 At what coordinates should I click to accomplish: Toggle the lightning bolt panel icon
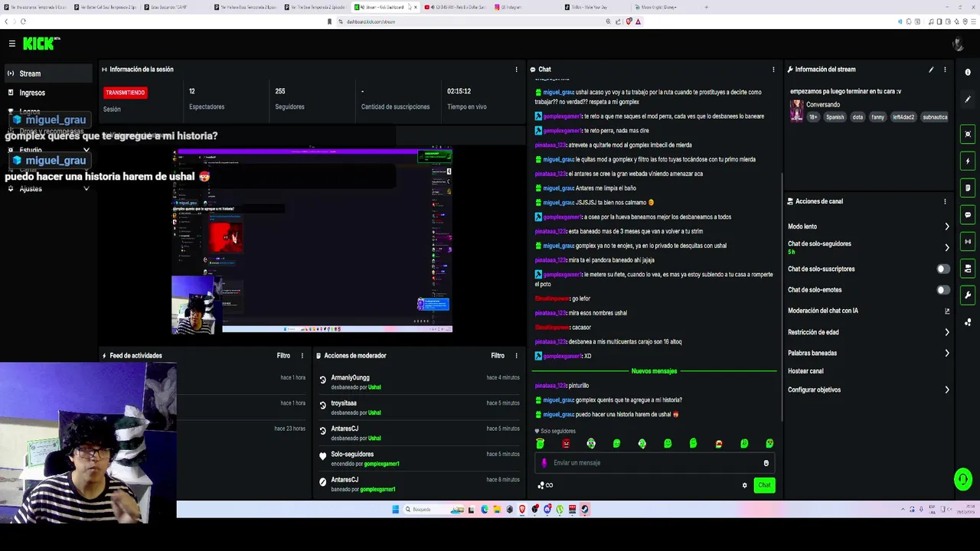(968, 161)
